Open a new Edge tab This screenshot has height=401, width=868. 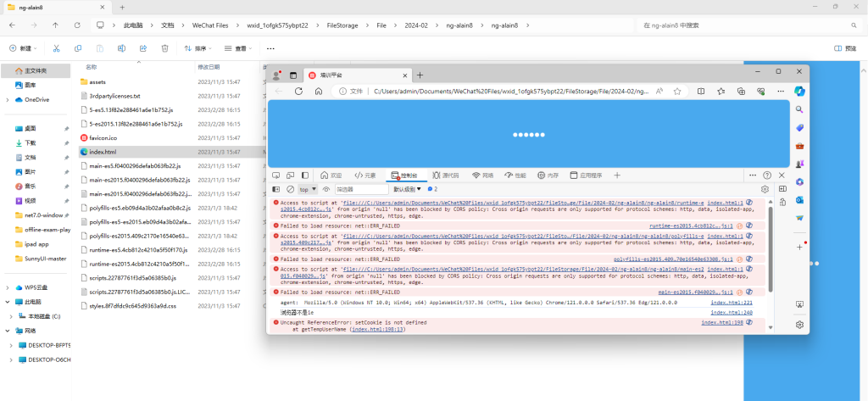(420, 75)
